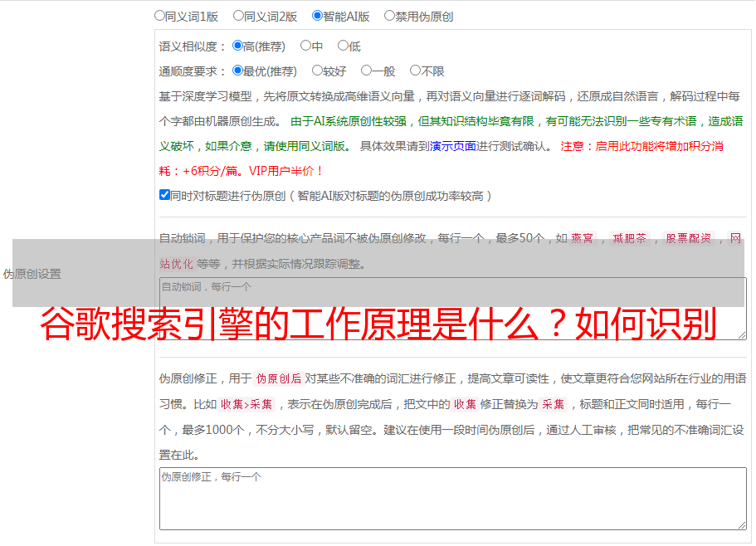Choose the 智能AI版 radio option
The image size is (756, 546).
317,16
